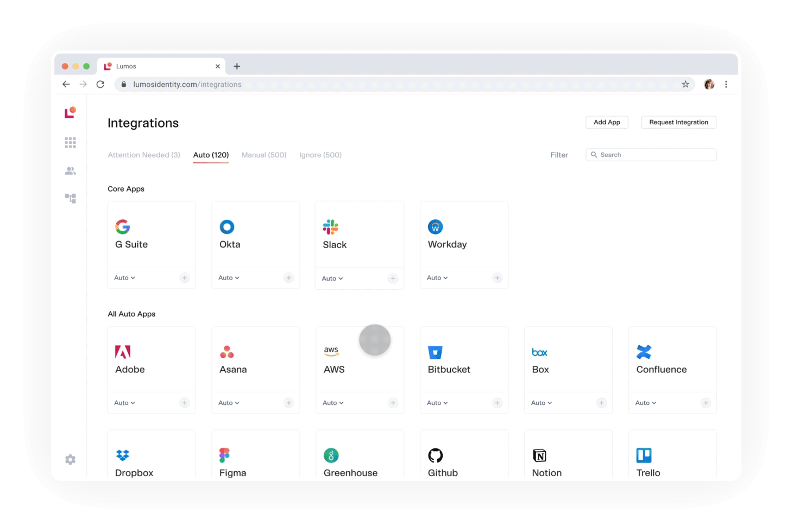Click the Notion logo
793x532 pixels.
pyautogui.click(x=539, y=455)
